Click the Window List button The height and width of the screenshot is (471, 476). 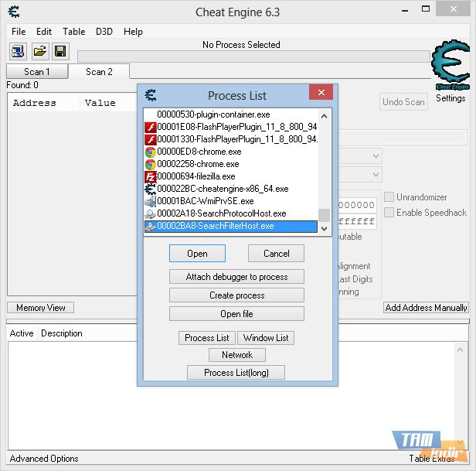[266, 338]
